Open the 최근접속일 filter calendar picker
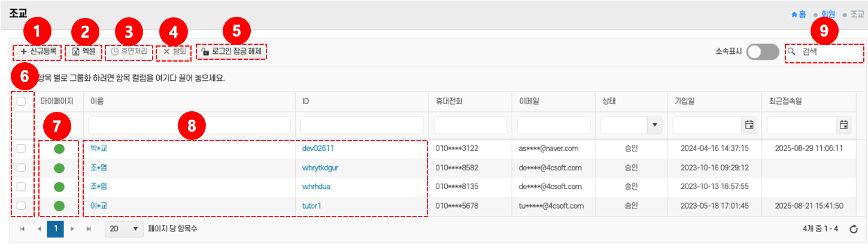The width and height of the screenshot is (868, 244). [843, 125]
